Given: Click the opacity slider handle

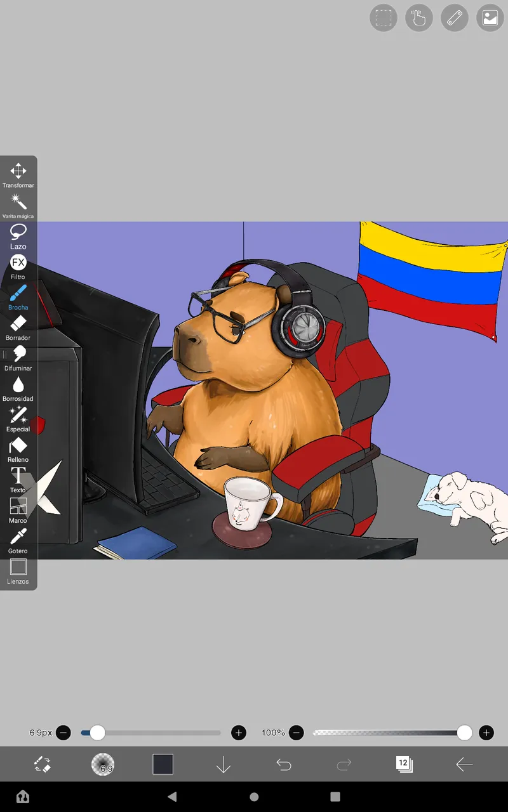Looking at the screenshot, I should tap(465, 733).
